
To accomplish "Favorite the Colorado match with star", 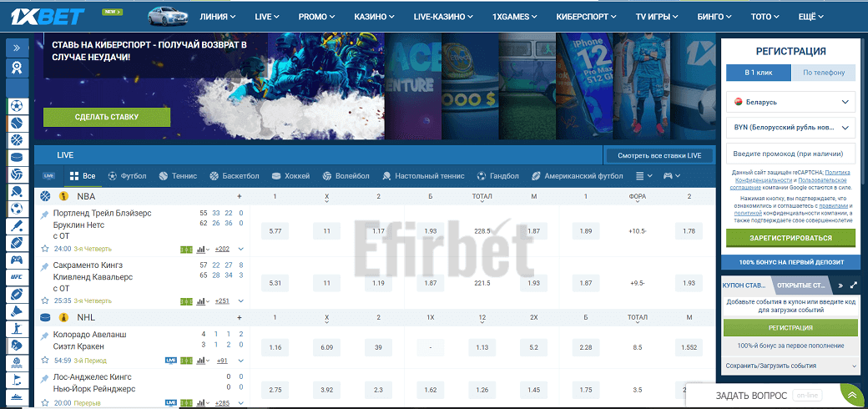I will pyautogui.click(x=45, y=361).
